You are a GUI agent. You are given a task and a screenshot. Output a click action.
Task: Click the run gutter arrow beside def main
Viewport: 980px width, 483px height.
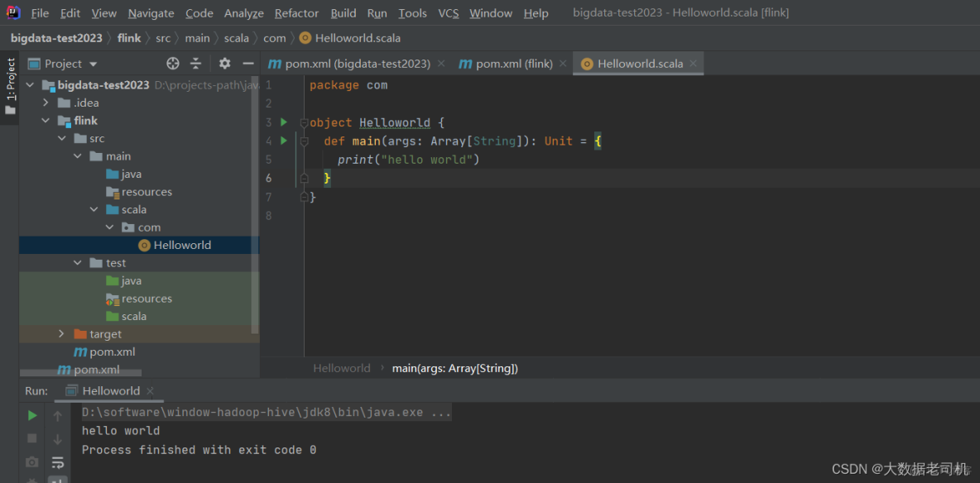[284, 141]
